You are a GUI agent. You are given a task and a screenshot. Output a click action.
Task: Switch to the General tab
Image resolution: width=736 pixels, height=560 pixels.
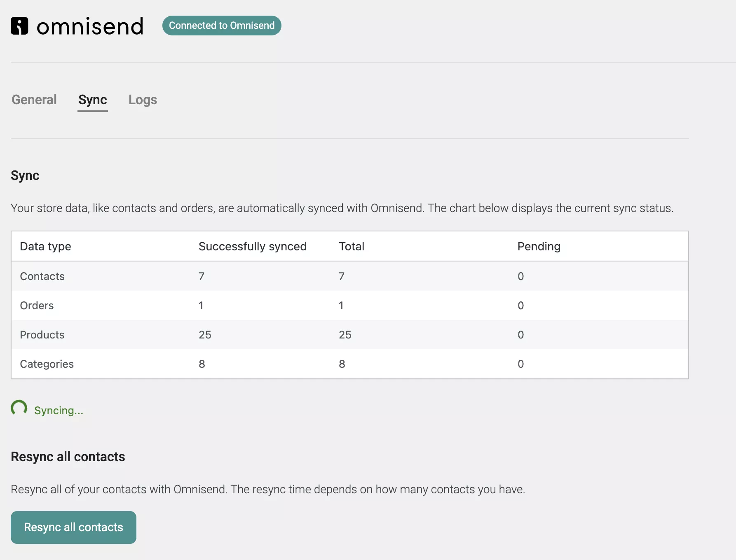pos(34,100)
